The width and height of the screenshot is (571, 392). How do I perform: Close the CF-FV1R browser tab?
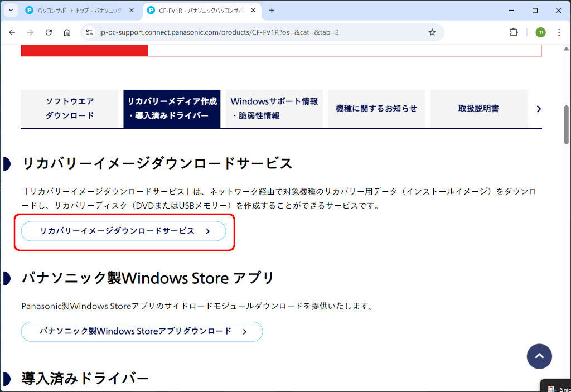[x=253, y=11]
